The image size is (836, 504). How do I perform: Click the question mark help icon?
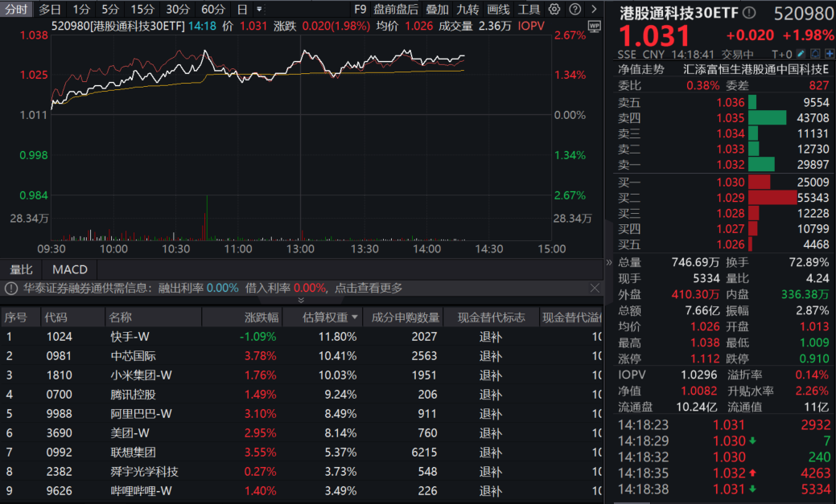pos(574,8)
